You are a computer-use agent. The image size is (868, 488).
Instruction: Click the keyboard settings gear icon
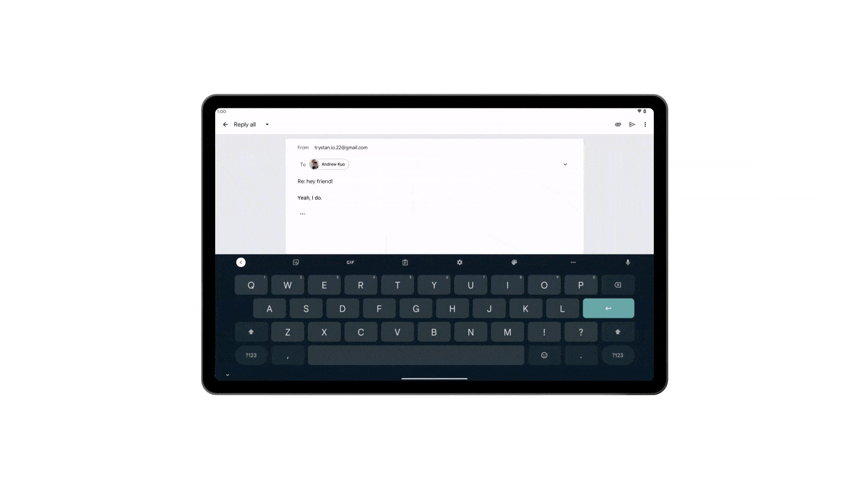(460, 262)
